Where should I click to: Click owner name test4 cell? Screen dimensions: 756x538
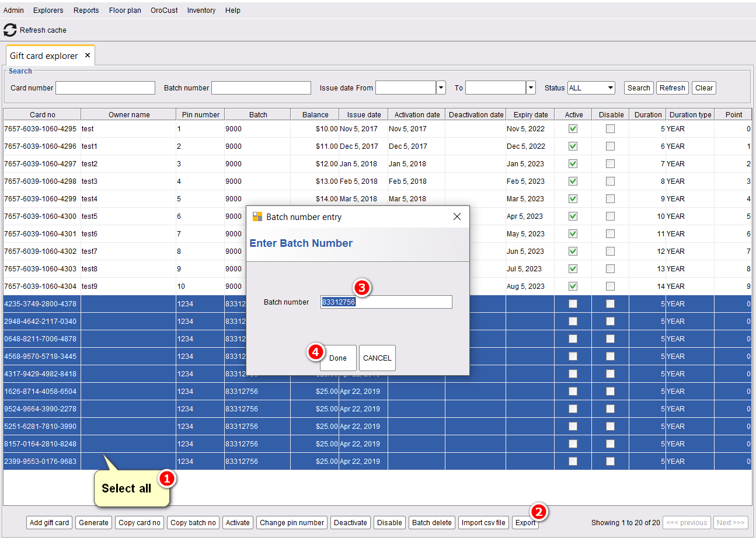(x=128, y=199)
